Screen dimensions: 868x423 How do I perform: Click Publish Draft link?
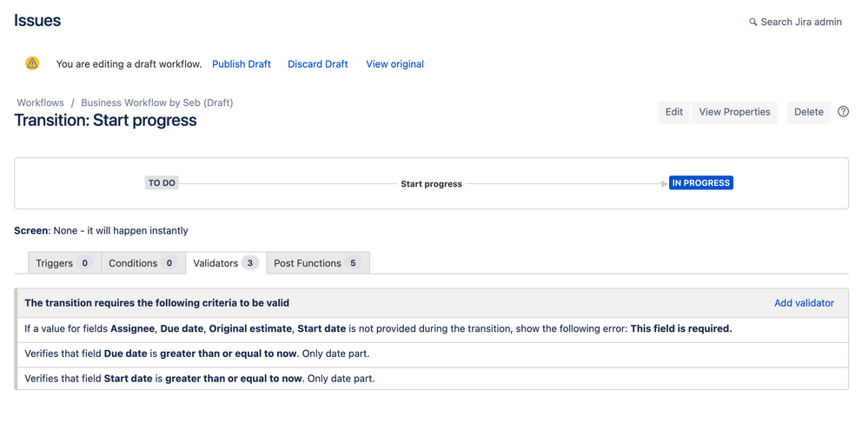242,64
